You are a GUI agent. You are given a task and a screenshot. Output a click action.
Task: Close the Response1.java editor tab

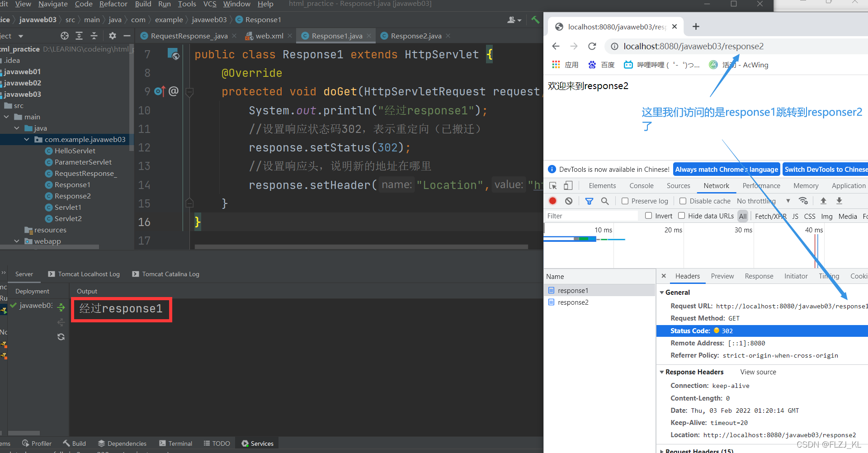[369, 36]
